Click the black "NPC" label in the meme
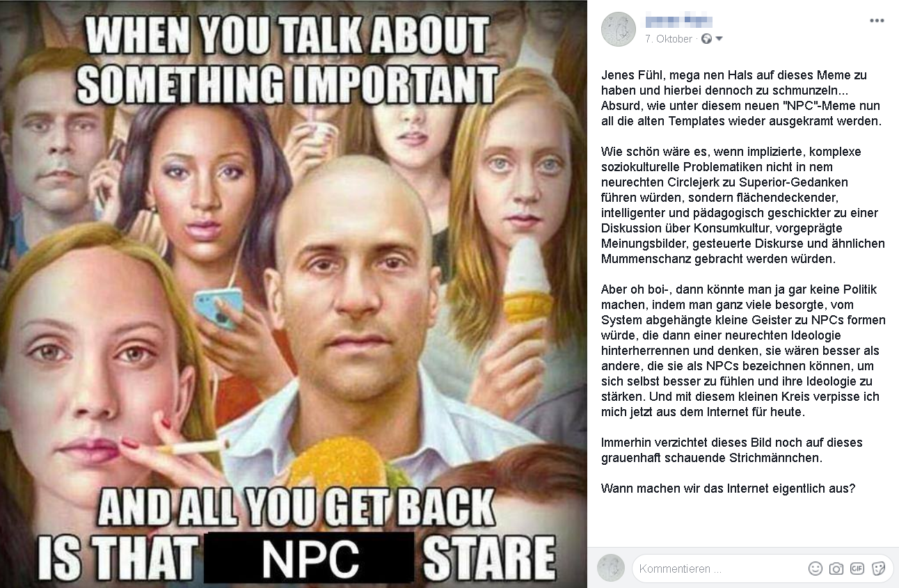This screenshot has width=899, height=588. (309, 557)
